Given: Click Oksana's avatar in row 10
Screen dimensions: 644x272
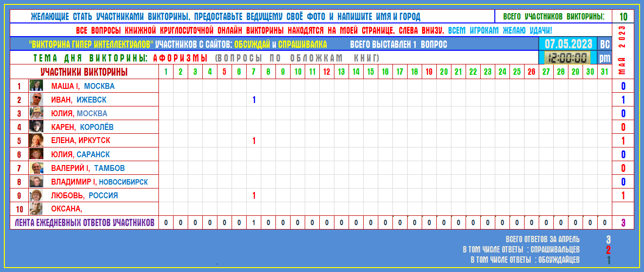Looking at the screenshot, I should tap(36, 209).
